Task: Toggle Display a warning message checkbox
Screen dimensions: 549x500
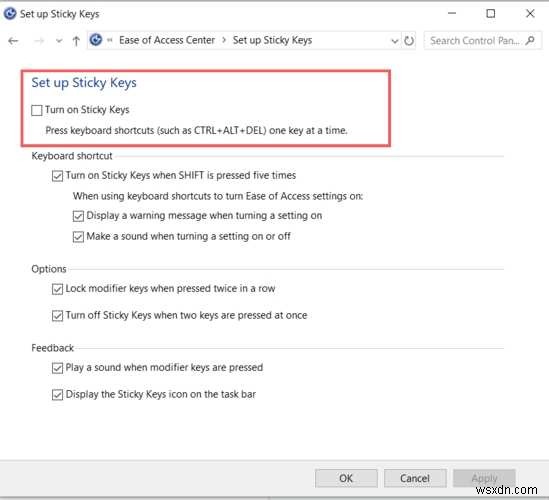Action: pyautogui.click(x=78, y=216)
